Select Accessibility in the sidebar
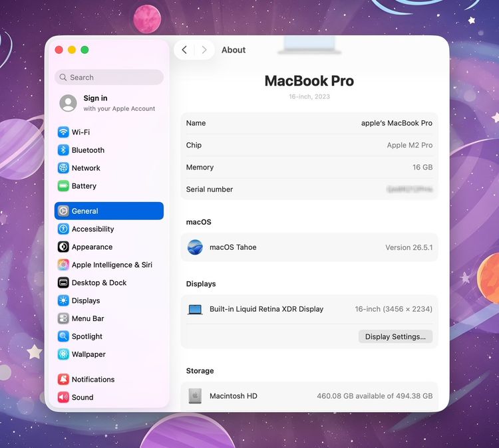This screenshot has height=448, width=499. [109, 229]
